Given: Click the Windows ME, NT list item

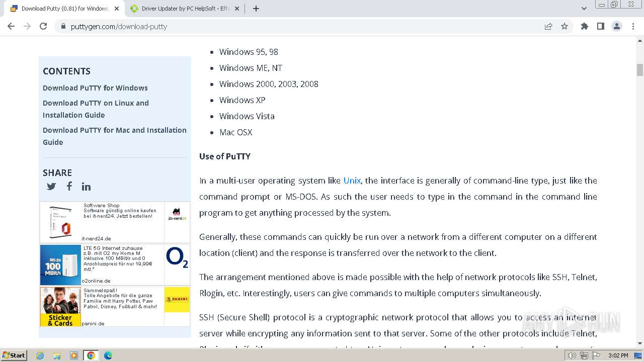Looking at the screenshot, I should coord(251,68).
